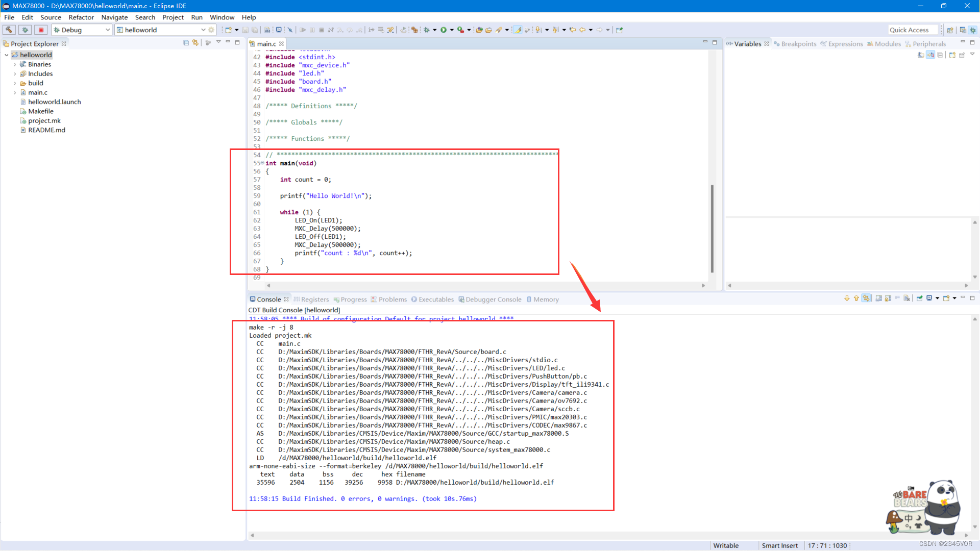
Task: Click the console horizontal scrollbar right arrow
Action: (x=966, y=535)
